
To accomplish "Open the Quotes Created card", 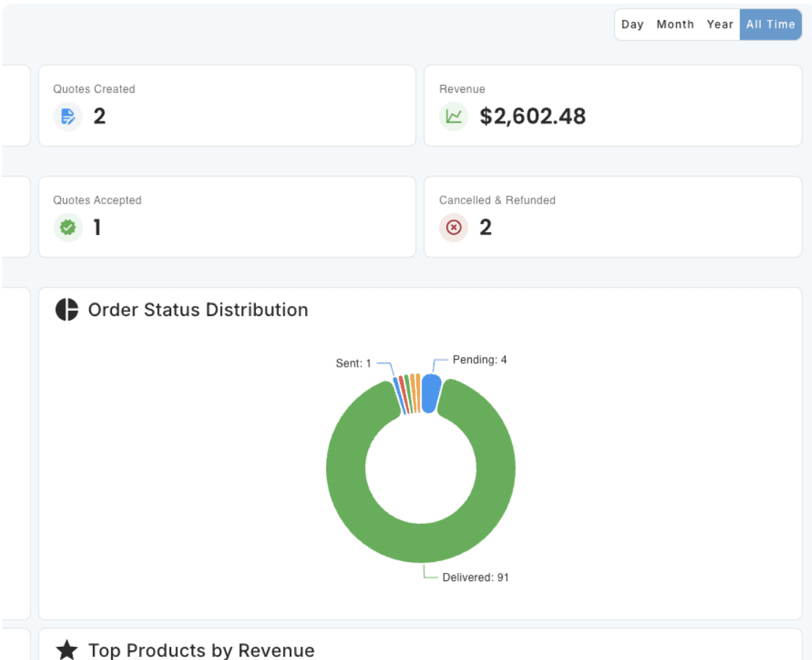I will click(x=228, y=105).
